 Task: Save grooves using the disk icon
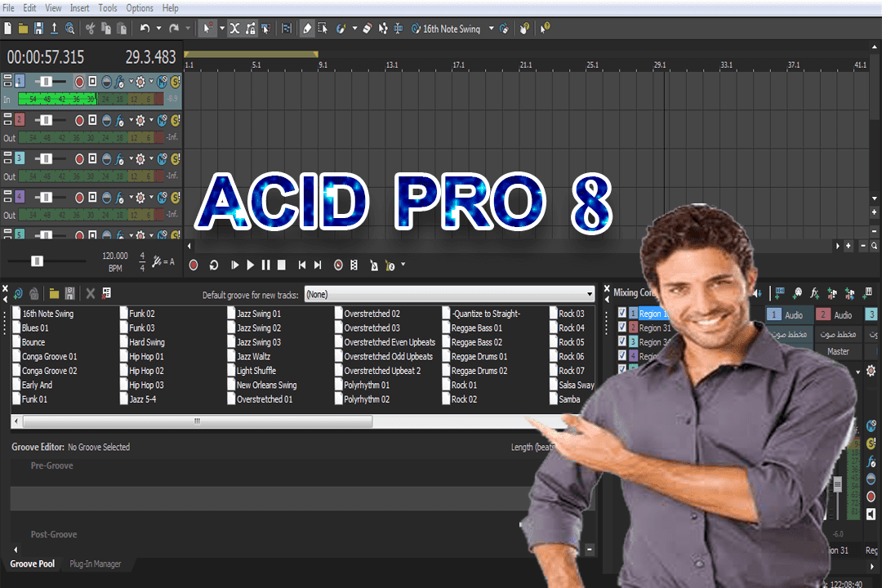pyautogui.click(x=70, y=293)
